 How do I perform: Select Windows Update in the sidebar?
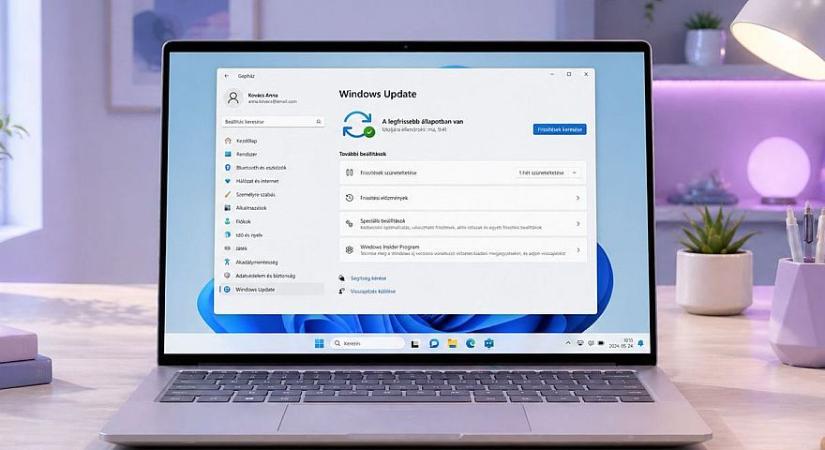click(x=273, y=289)
